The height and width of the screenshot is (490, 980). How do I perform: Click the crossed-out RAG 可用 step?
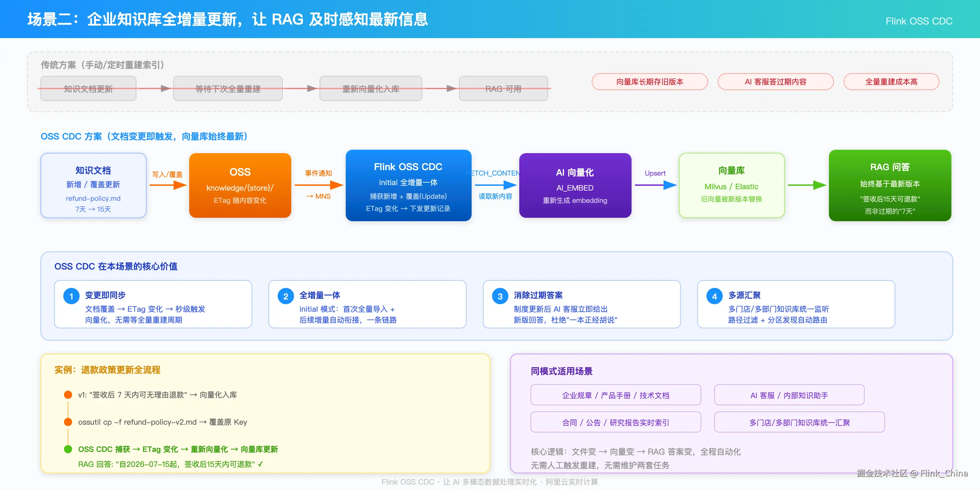(x=503, y=88)
